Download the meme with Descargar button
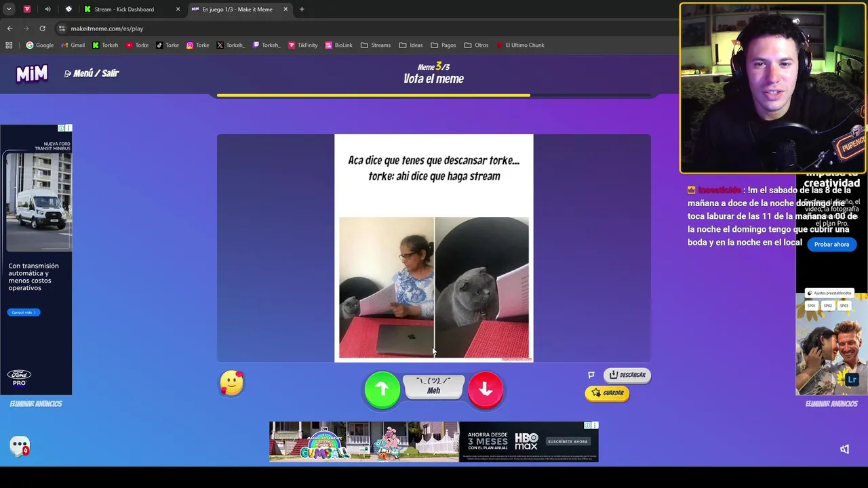This screenshot has width=868, height=488. (627, 375)
